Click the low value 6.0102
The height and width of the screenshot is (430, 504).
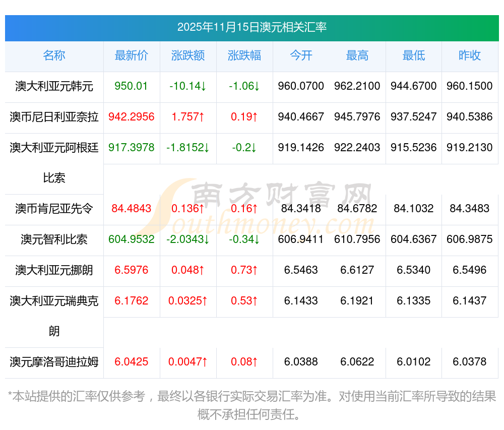[x=414, y=362]
